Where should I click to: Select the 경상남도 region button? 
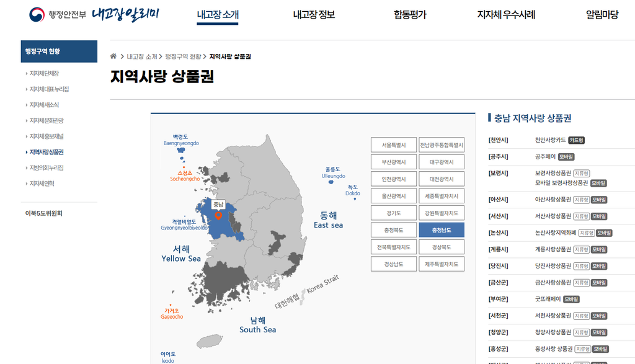pos(394,264)
